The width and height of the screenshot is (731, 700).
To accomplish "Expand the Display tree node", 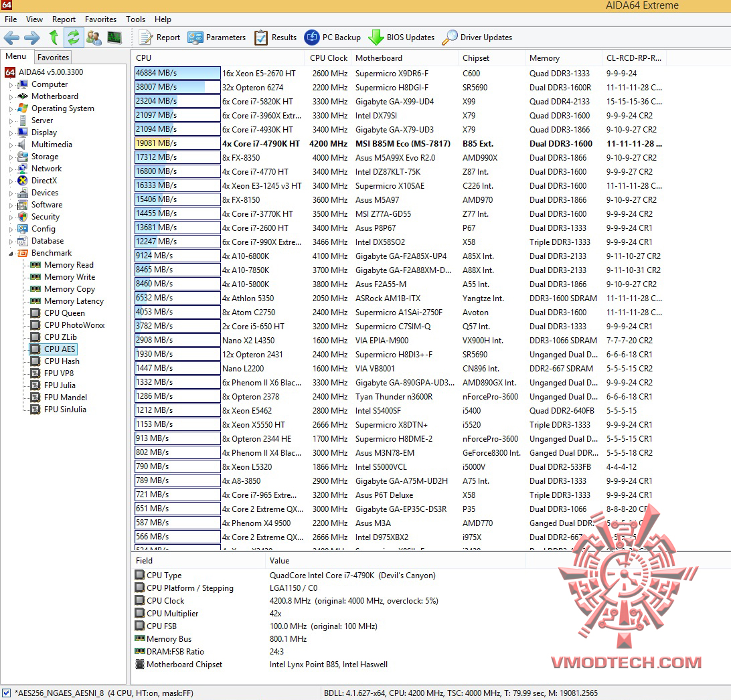I will coord(11,133).
